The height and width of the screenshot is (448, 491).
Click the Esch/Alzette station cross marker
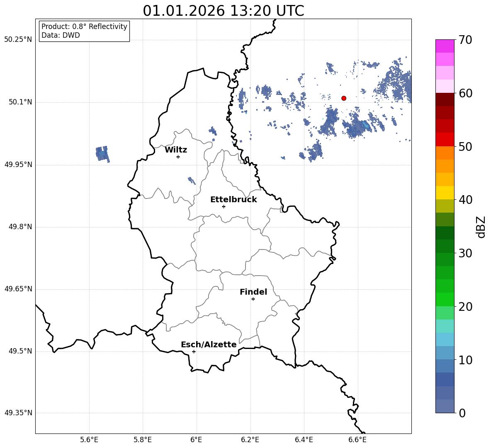(x=194, y=351)
